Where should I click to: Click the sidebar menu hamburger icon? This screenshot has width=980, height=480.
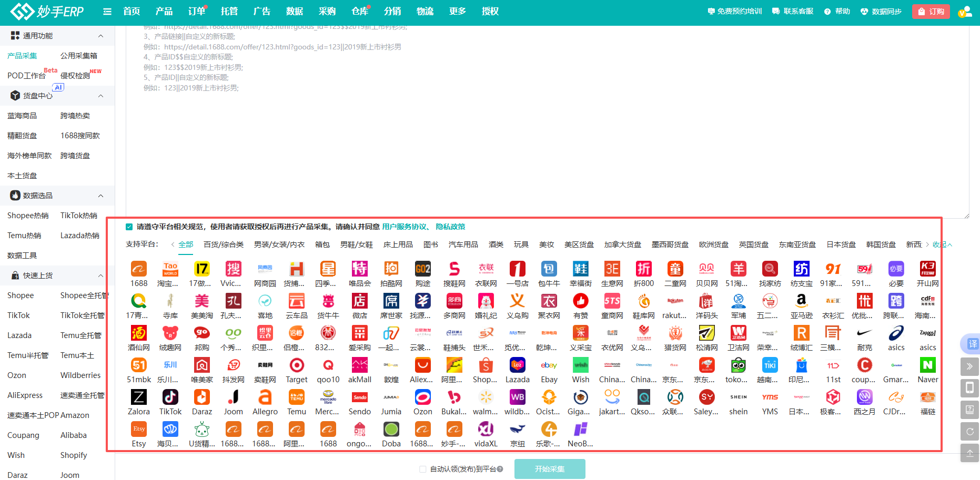pyautogui.click(x=107, y=12)
